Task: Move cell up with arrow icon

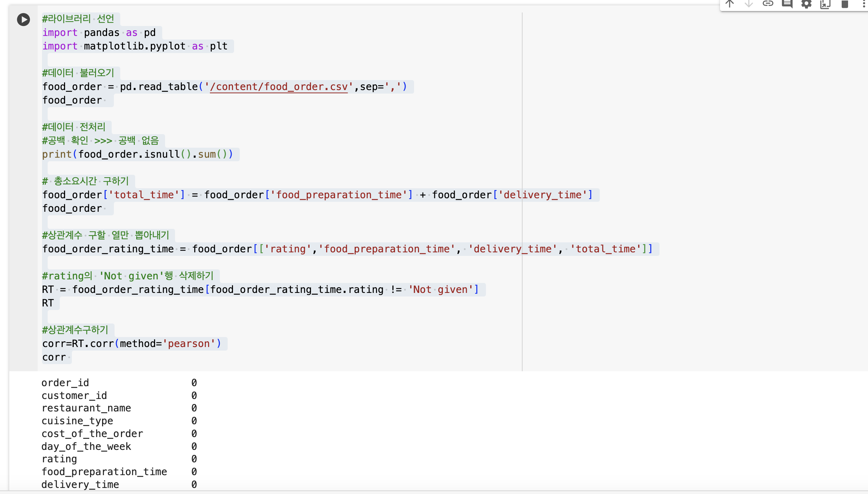Action: (730, 4)
